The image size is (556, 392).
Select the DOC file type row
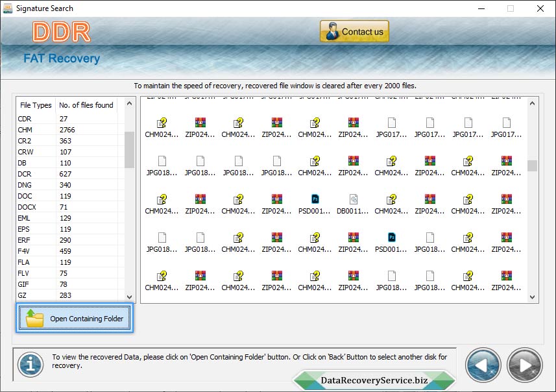[71, 195]
